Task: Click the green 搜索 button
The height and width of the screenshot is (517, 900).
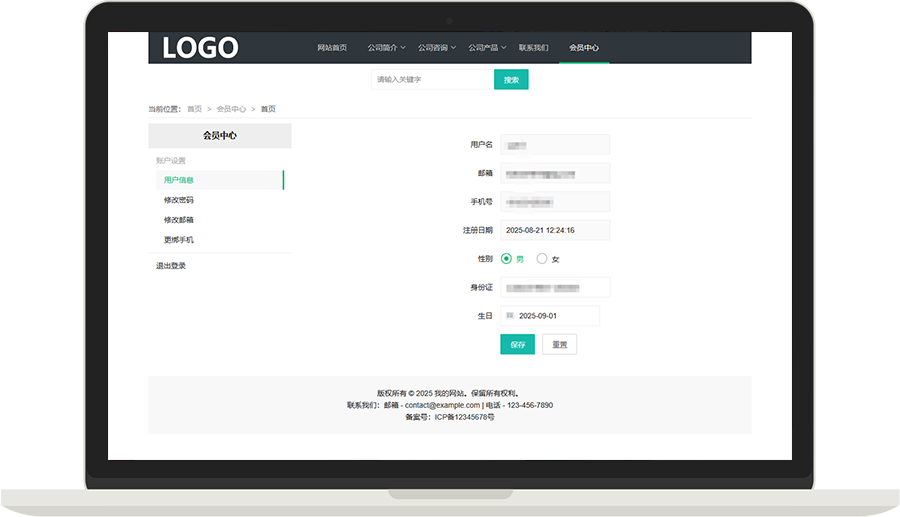Action: pos(511,80)
